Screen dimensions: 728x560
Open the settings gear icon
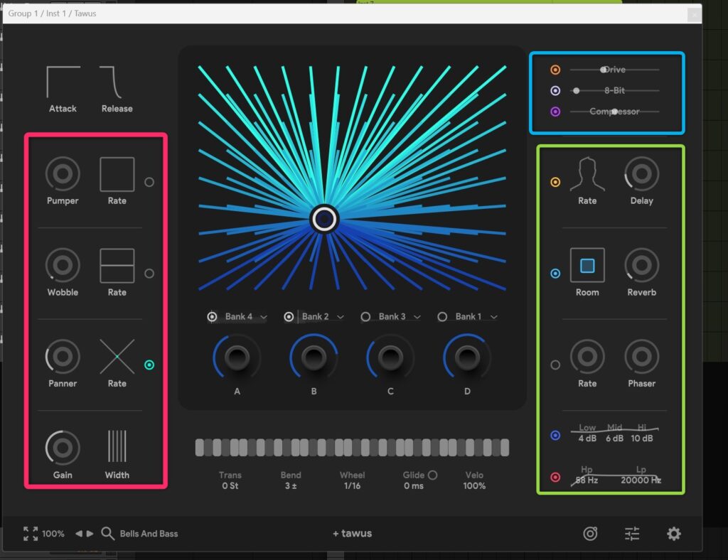point(674,534)
